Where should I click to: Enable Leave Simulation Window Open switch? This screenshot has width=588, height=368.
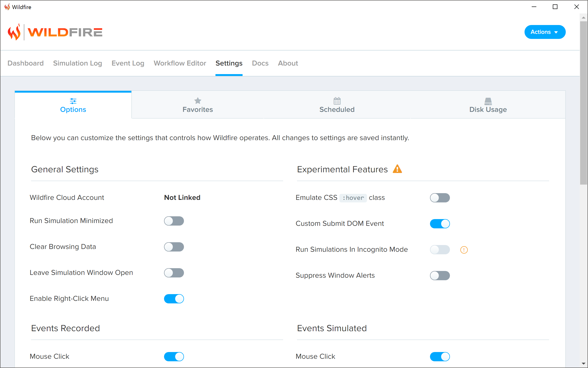(x=174, y=273)
